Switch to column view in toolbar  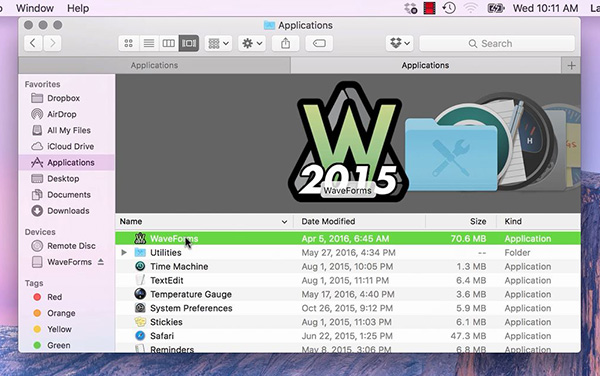(x=169, y=44)
